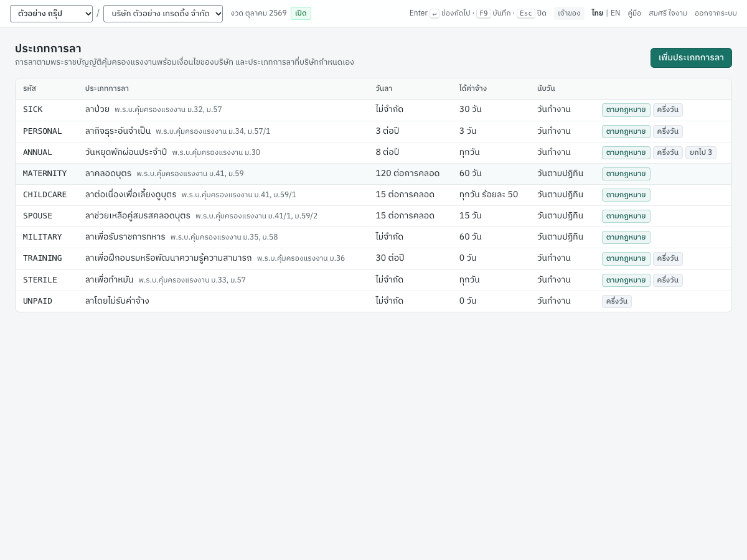Select the CHILDCARE leave code
The image size is (747, 560).
pyautogui.click(x=45, y=195)
